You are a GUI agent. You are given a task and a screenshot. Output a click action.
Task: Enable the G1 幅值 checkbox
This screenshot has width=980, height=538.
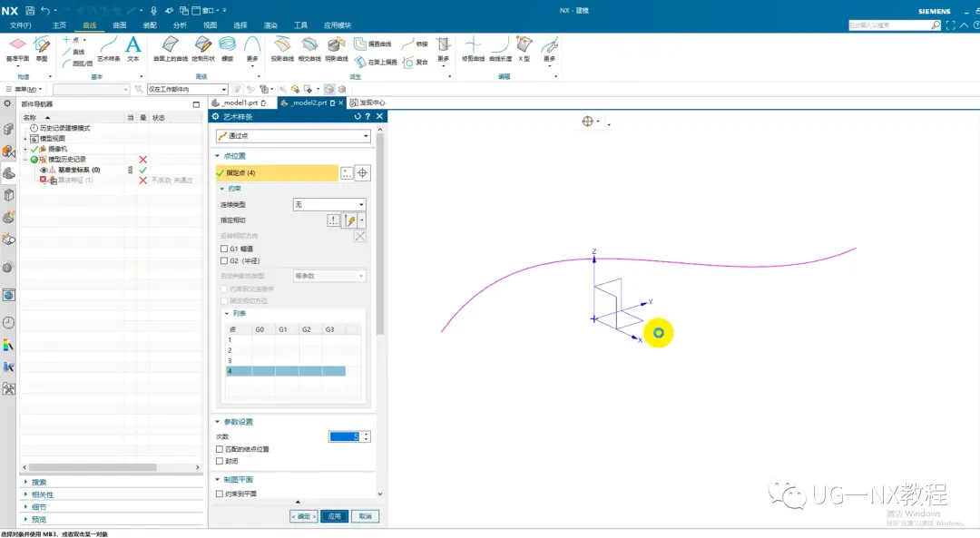click(224, 249)
